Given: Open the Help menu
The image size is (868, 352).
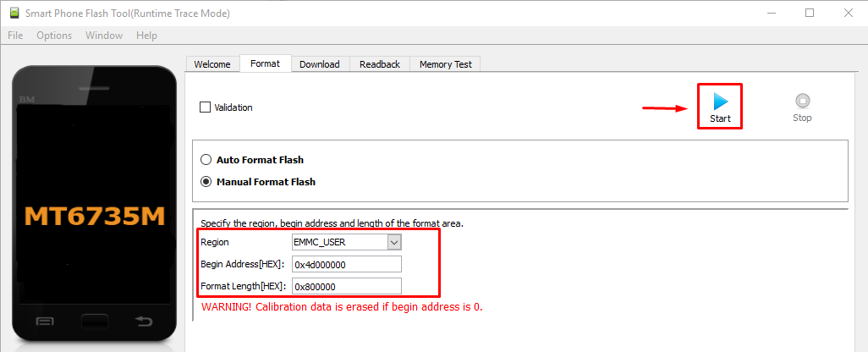Looking at the screenshot, I should click(x=146, y=36).
